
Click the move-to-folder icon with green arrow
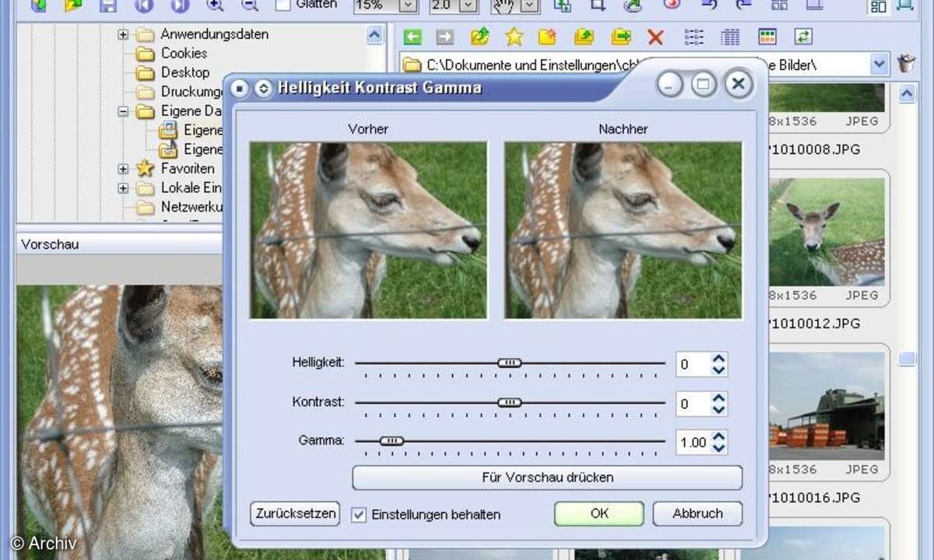coord(621,37)
